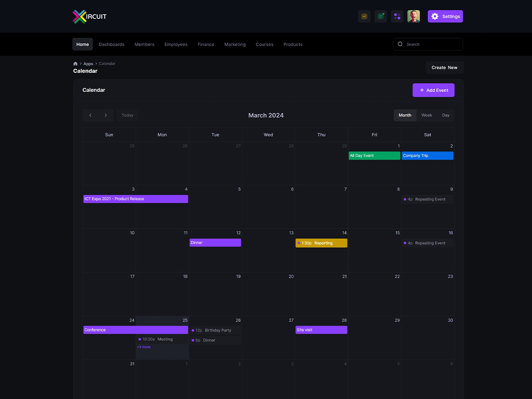Select day number 7
This screenshot has height=399, width=532.
pos(345,189)
